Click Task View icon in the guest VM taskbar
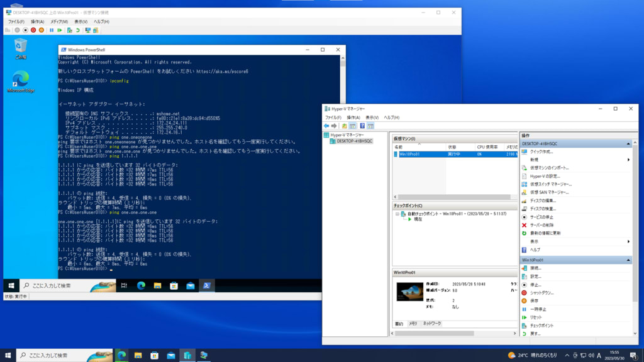The width and height of the screenshot is (644, 362). point(124,285)
